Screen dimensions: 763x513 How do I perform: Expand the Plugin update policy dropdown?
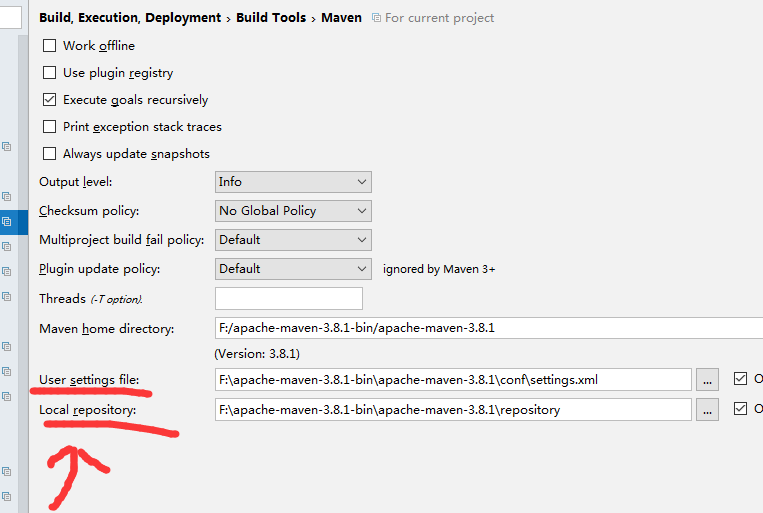click(293, 269)
